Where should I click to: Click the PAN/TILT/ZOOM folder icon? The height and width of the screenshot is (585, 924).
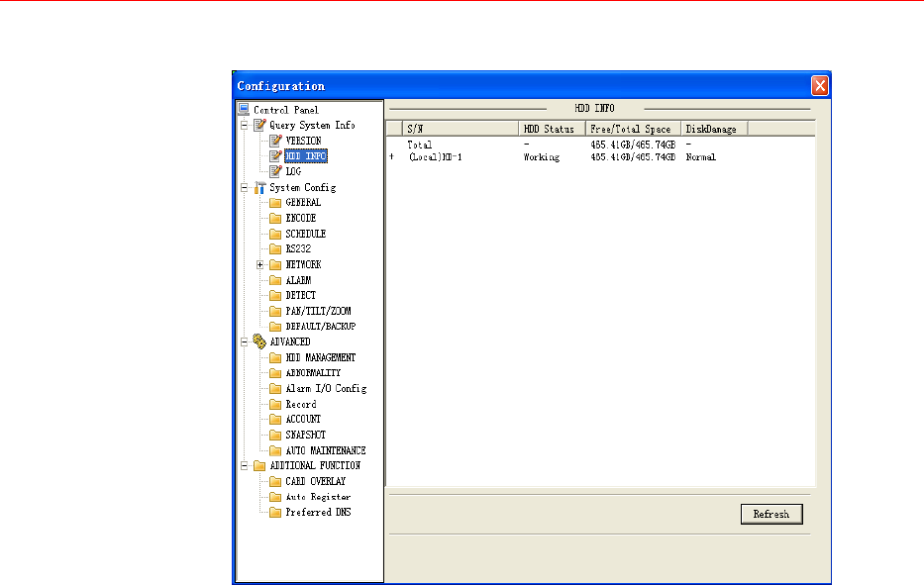(x=275, y=311)
